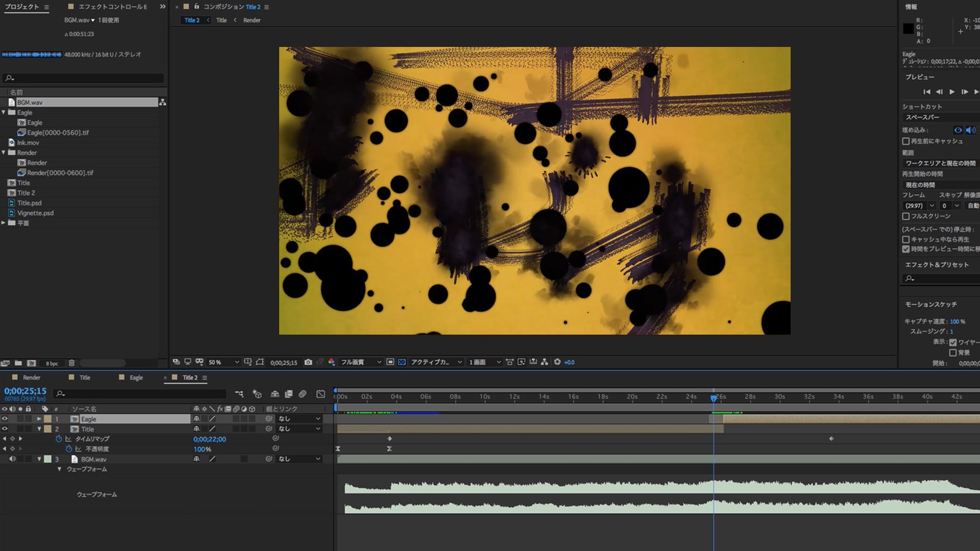Reset exposure icon in viewer footer
Screen dimensions: 980x551
(x=557, y=362)
